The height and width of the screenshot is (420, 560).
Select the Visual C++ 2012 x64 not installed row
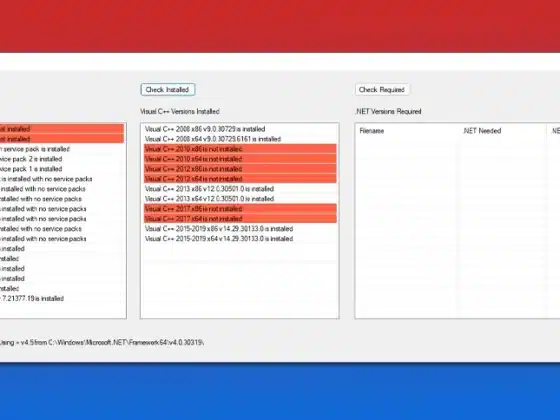click(240, 179)
